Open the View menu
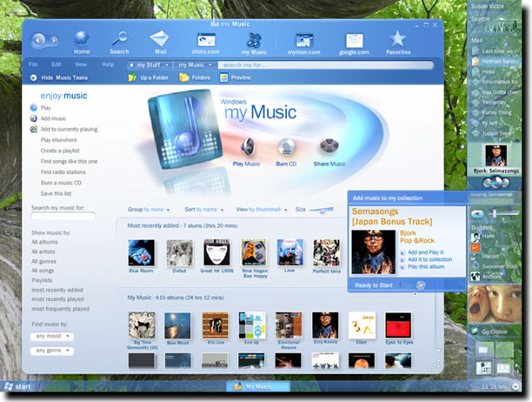 tap(81, 64)
